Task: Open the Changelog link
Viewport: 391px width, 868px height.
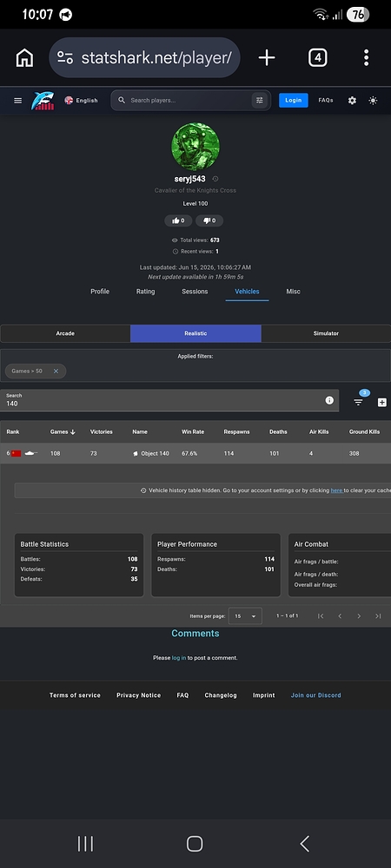Action: (x=221, y=695)
